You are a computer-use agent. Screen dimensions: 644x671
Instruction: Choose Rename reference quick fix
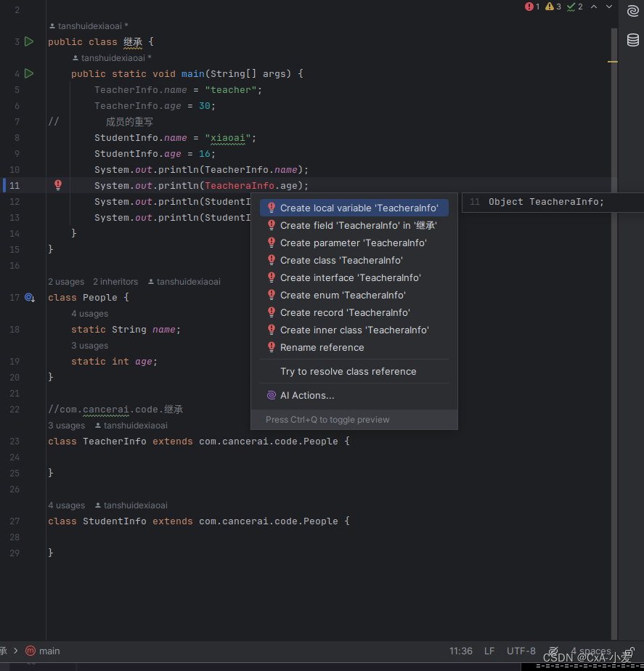pyautogui.click(x=354, y=347)
